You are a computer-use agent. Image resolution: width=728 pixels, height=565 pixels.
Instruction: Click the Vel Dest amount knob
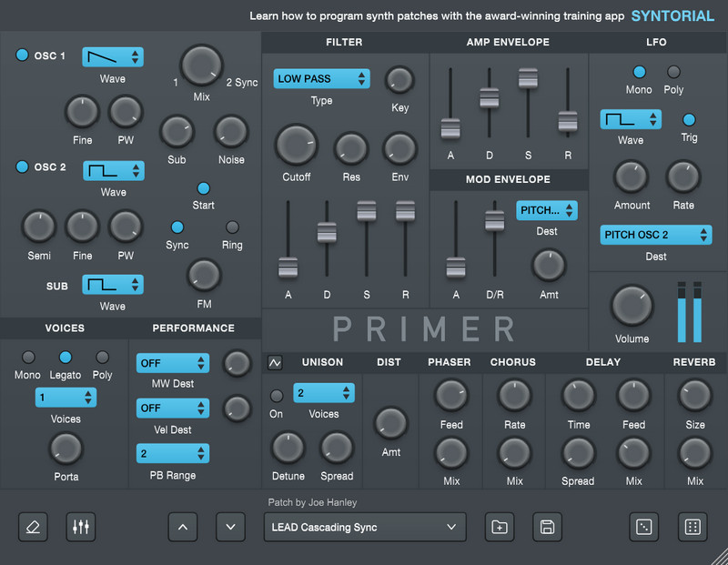237,409
